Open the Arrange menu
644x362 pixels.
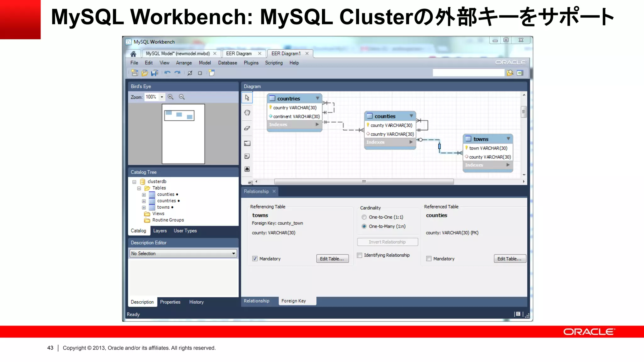184,63
